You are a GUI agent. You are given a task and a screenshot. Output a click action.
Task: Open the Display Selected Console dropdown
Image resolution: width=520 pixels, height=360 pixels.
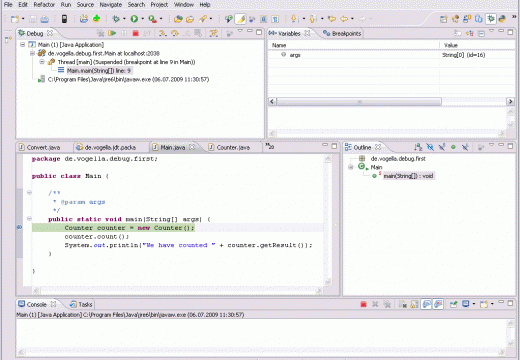coord(474,304)
